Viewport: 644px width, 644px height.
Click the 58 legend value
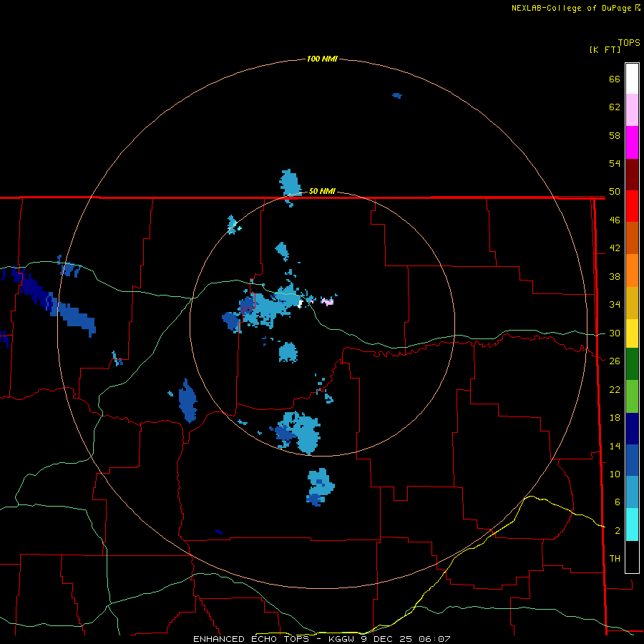tap(615, 135)
